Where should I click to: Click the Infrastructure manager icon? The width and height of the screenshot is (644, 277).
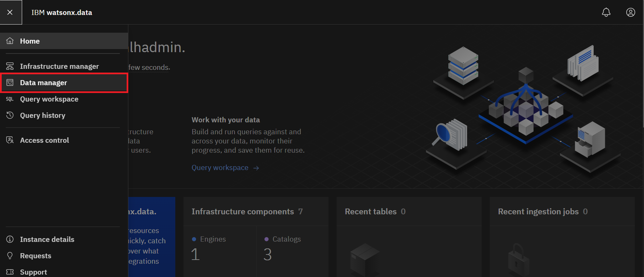(x=10, y=66)
